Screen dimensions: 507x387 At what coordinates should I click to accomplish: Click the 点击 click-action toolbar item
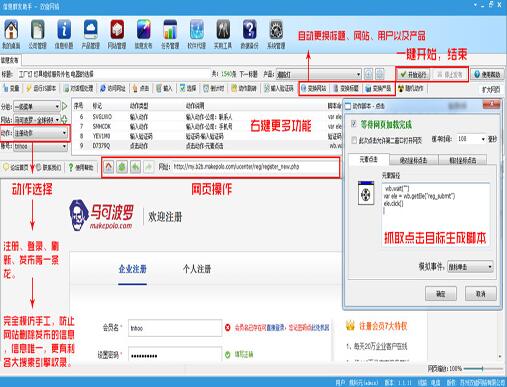click(x=141, y=88)
